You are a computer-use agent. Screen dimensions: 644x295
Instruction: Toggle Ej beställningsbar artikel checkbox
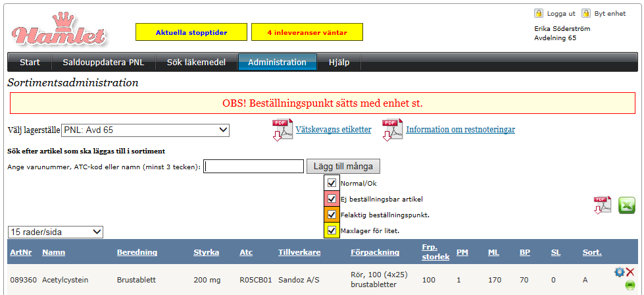tap(332, 199)
